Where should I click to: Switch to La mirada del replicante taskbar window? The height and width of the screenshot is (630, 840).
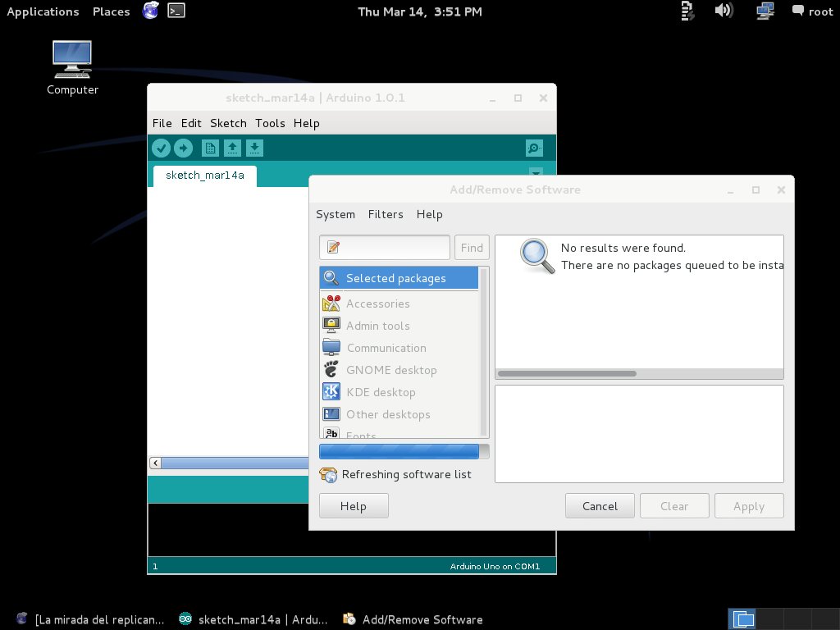pyautogui.click(x=91, y=619)
